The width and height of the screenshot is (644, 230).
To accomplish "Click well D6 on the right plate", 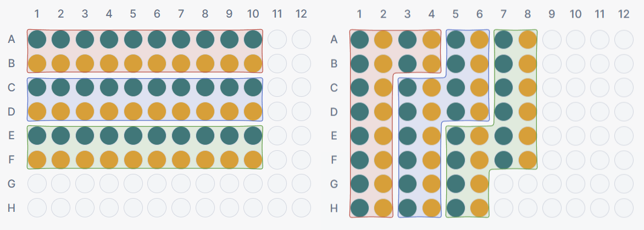I will 480,112.
